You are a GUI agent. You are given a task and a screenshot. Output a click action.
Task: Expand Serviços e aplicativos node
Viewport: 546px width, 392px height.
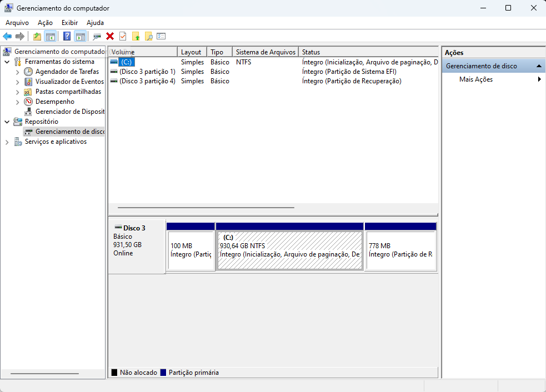(x=7, y=142)
